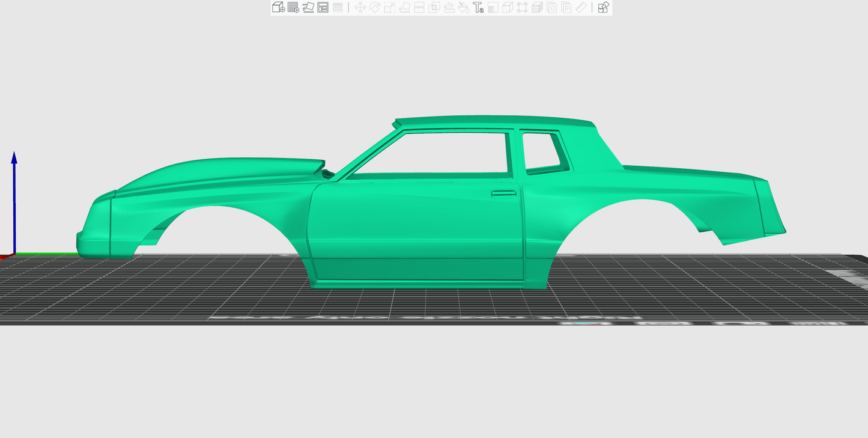Switch to the Assembly view puzzle icon
The image size is (868, 438).
point(604,7)
